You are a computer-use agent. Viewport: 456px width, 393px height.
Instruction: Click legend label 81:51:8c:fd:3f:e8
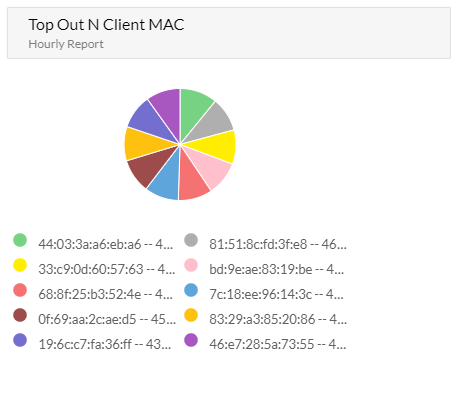tap(258, 244)
